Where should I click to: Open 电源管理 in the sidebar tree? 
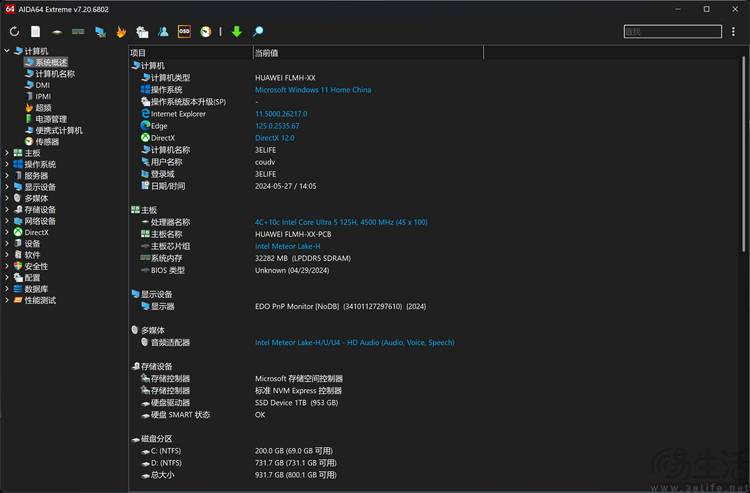46,119
